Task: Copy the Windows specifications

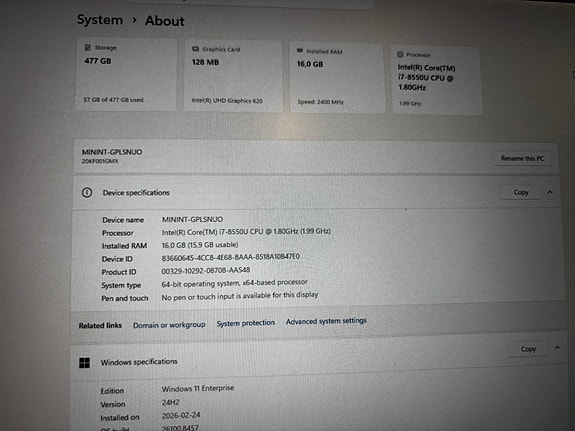Action: [528, 349]
